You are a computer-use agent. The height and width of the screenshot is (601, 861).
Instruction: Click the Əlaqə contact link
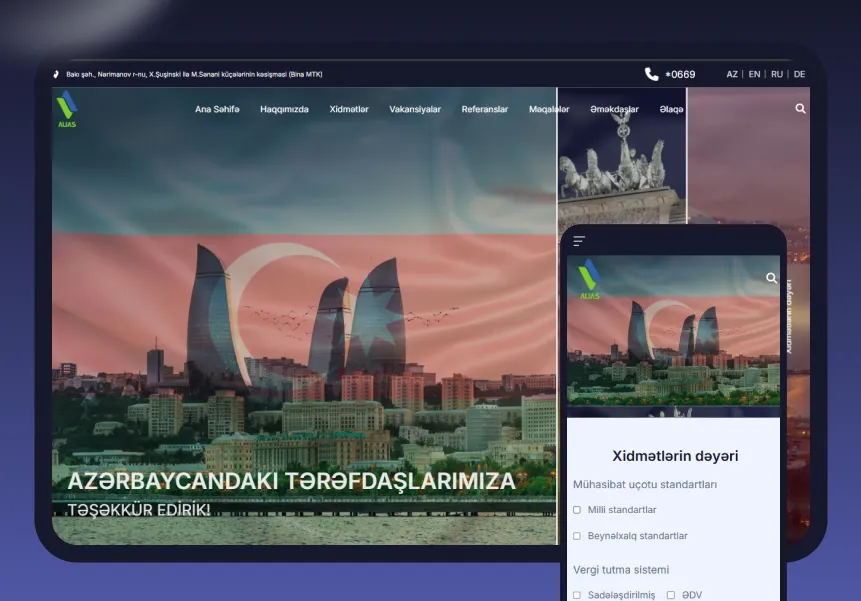(672, 109)
